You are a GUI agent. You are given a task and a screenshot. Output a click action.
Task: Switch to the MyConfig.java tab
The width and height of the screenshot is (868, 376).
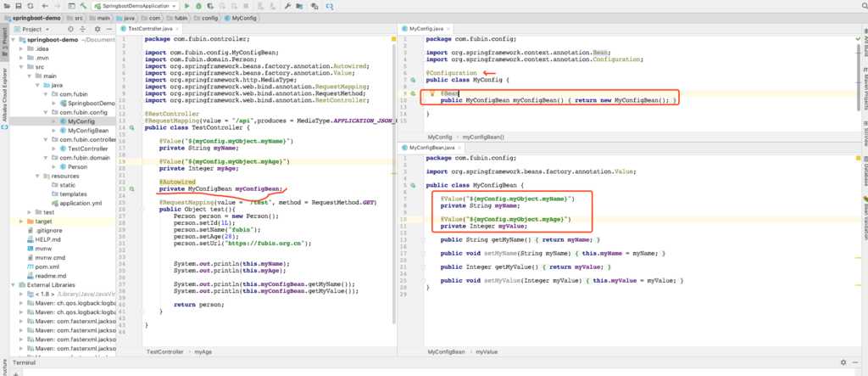pos(426,28)
